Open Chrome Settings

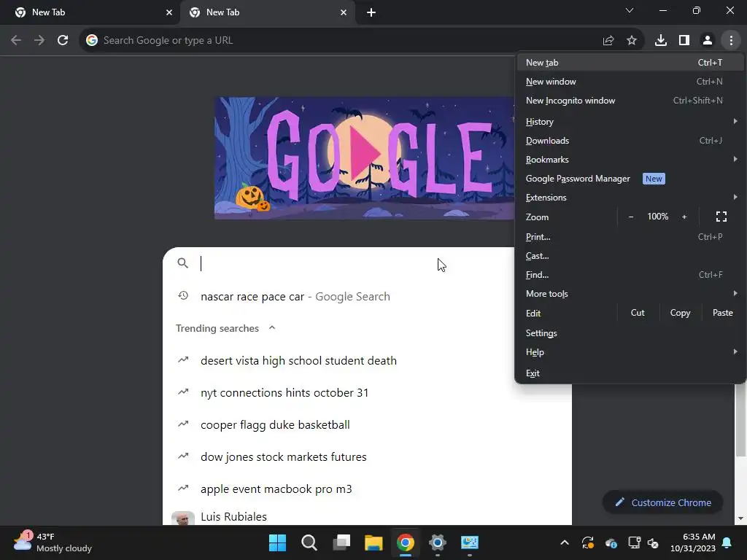click(630, 332)
